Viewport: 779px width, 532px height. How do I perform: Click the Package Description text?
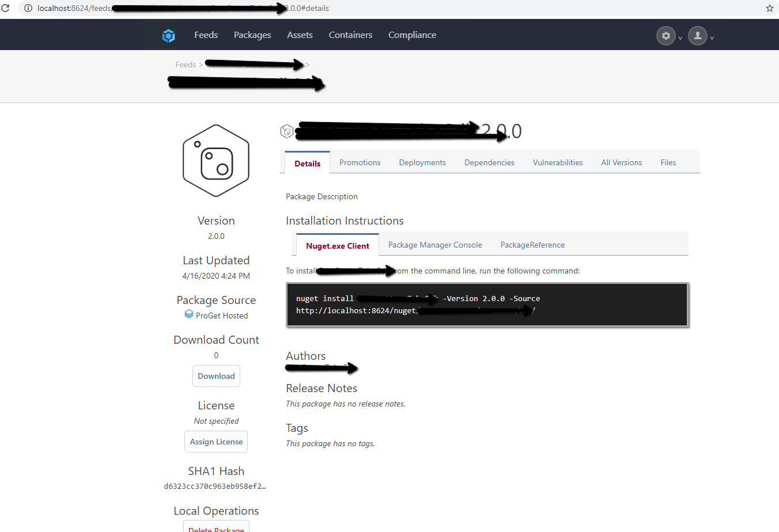coord(322,196)
